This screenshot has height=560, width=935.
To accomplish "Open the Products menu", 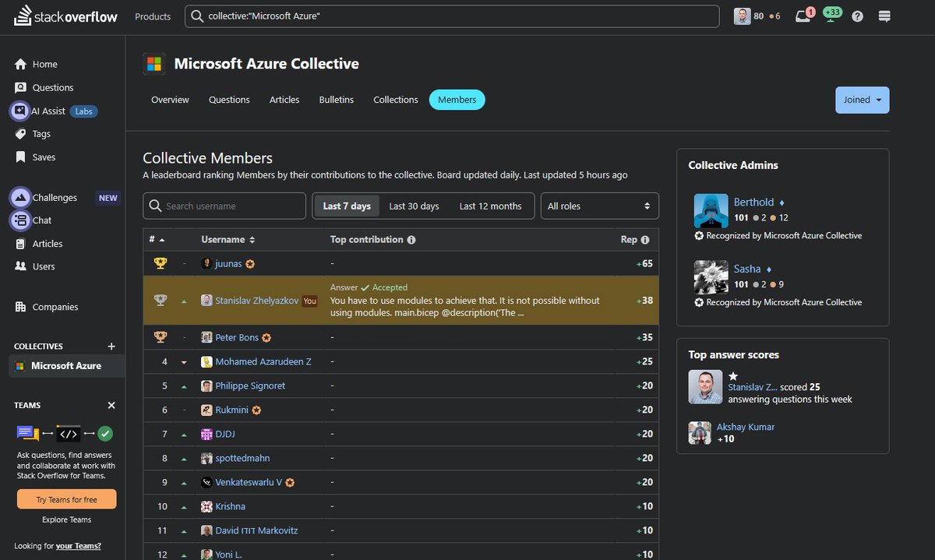I will point(153,16).
